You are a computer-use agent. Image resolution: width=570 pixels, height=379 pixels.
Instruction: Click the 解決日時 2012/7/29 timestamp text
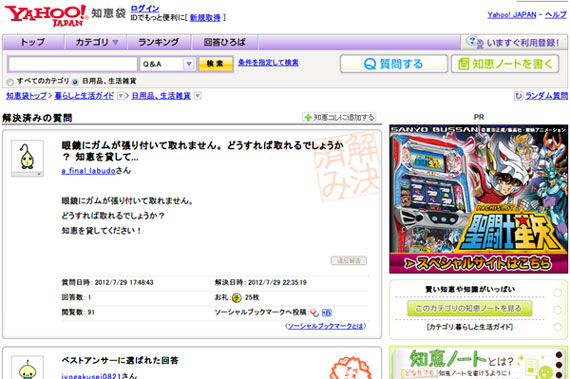261,282
